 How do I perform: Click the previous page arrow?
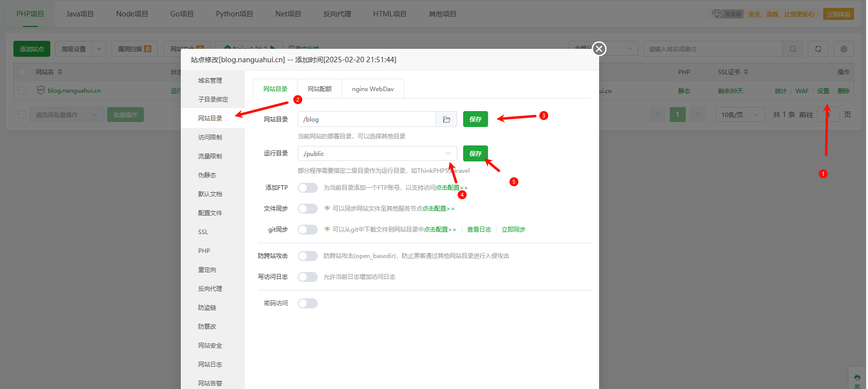point(657,115)
